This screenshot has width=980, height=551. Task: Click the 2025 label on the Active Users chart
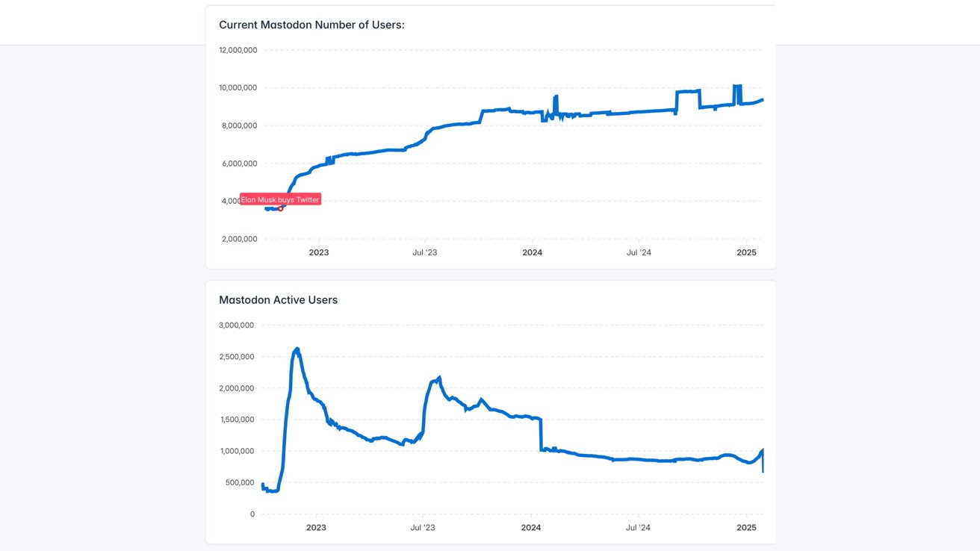[747, 527]
